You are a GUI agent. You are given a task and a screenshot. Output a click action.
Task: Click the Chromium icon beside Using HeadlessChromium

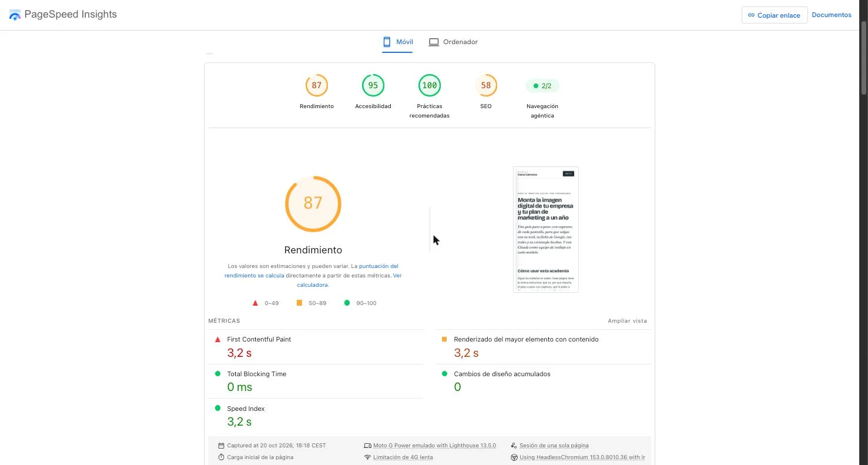tap(514, 457)
